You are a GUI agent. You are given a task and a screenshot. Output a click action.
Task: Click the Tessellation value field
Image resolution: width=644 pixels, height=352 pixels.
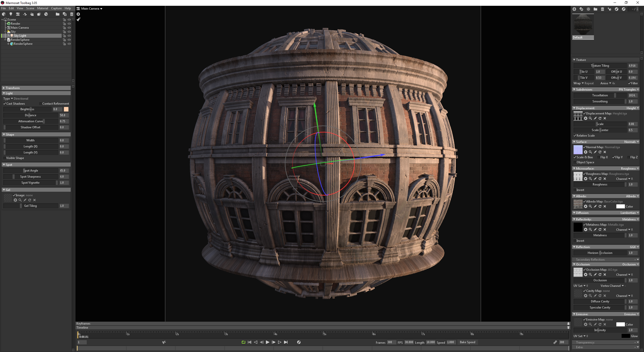click(x=632, y=95)
